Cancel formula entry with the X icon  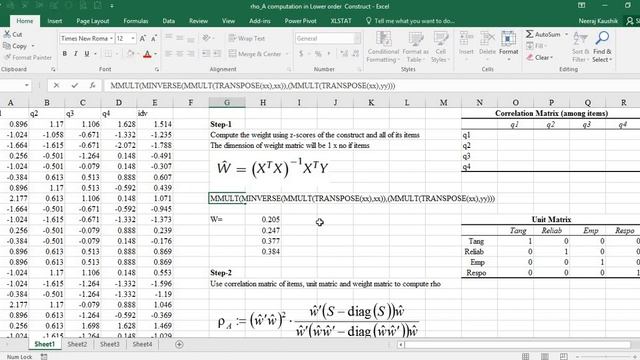point(56,85)
